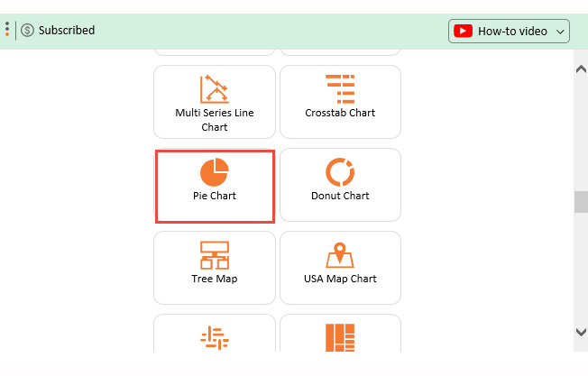Click the Subscribed status label
The height and width of the screenshot is (376, 588).
[x=67, y=31]
